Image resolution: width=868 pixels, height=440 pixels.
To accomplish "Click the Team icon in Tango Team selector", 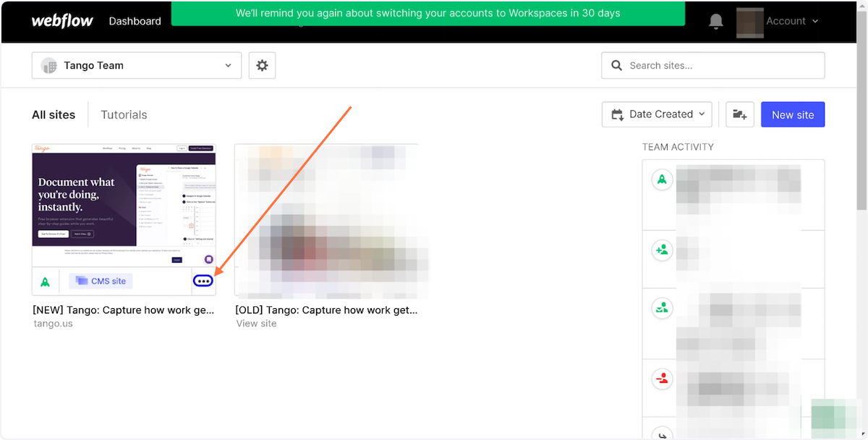I will (49, 65).
